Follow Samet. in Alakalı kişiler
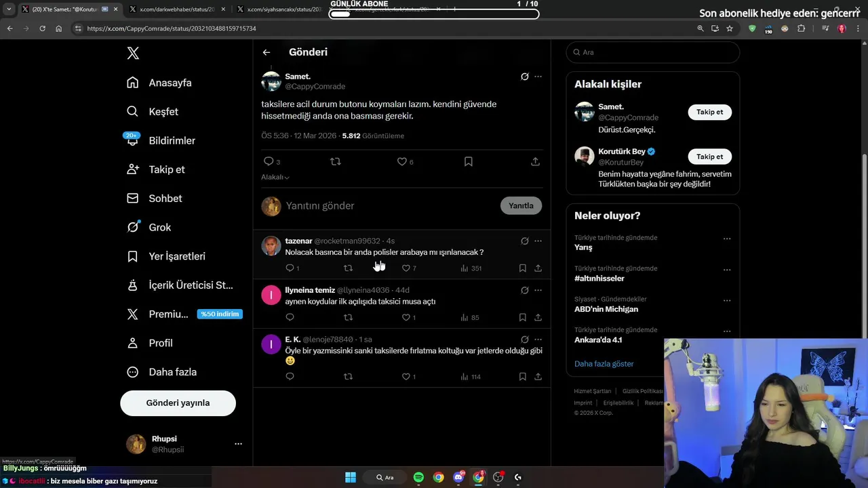The image size is (868, 488). point(709,112)
